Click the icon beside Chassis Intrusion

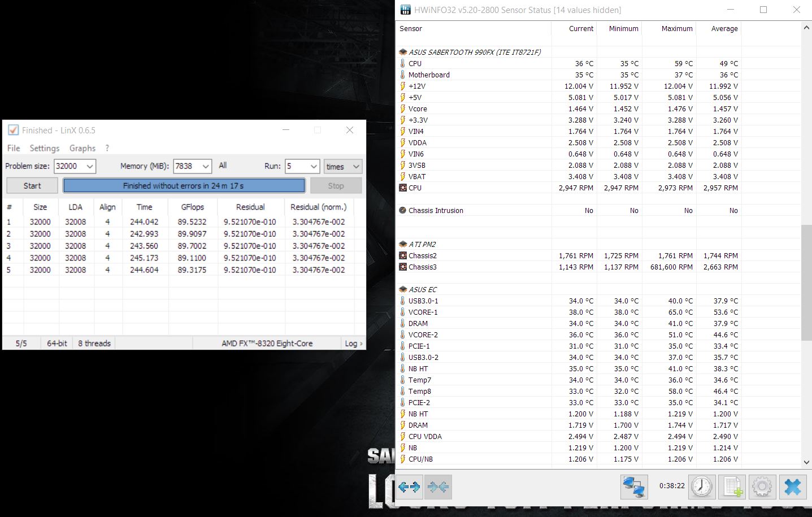pos(403,210)
